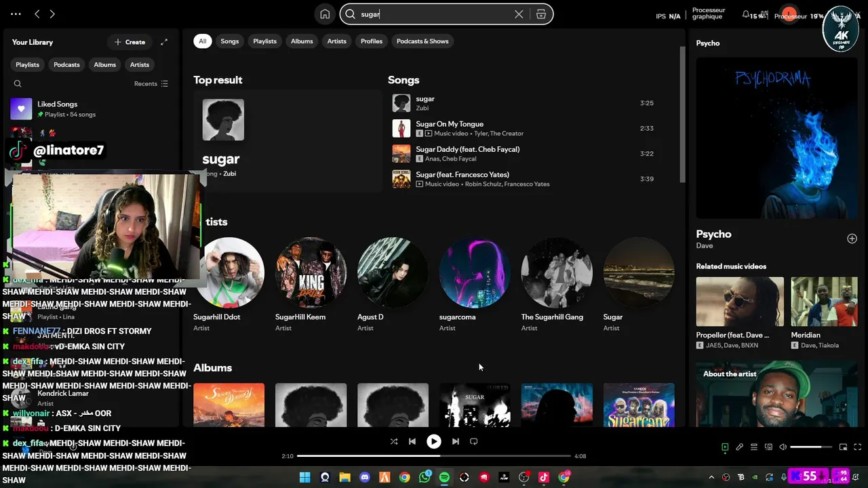
Task: Open artist Agust D
Action: click(393, 285)
